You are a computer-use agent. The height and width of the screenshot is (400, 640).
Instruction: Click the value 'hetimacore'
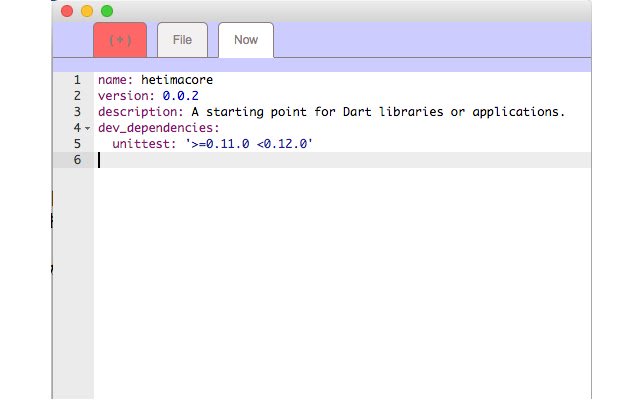point(177,80)
